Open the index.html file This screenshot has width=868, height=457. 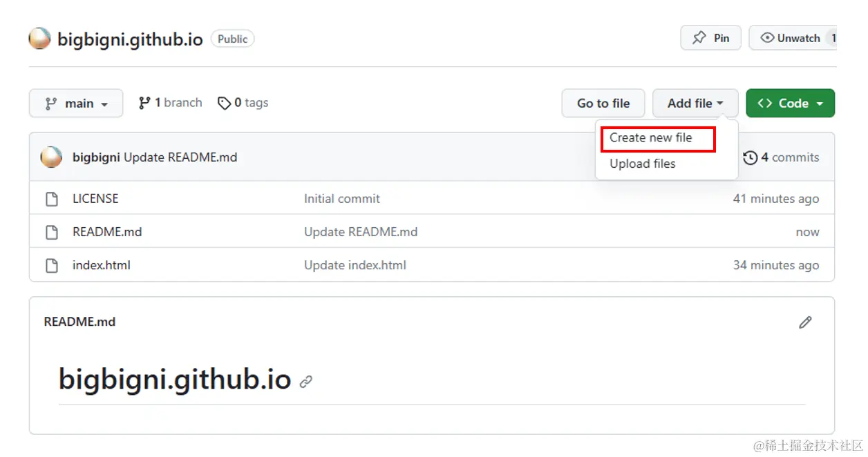pyautogui.click(x=102, y=265)
